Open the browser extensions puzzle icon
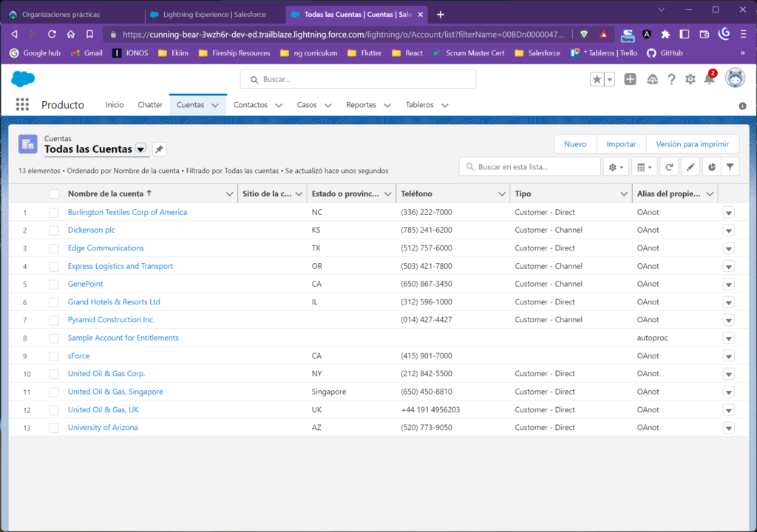 tap(665, 34)
